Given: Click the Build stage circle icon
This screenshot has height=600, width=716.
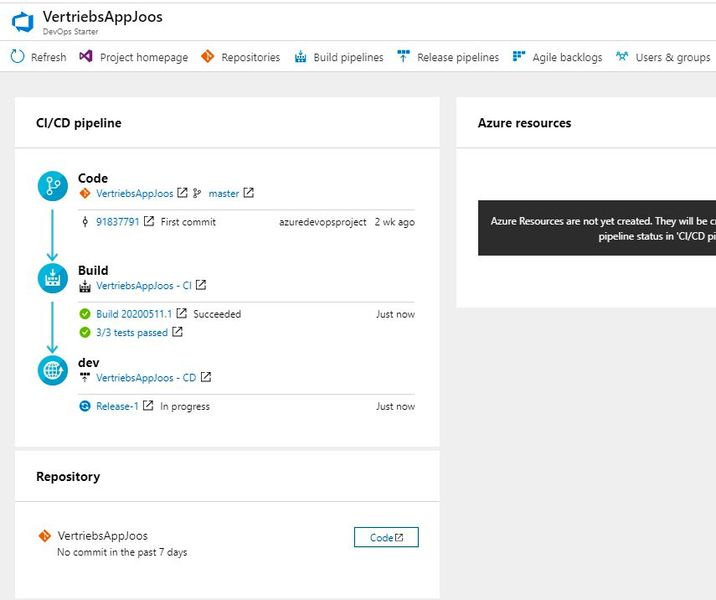Looking at the screenshot, I should click(x=53, y=278).
